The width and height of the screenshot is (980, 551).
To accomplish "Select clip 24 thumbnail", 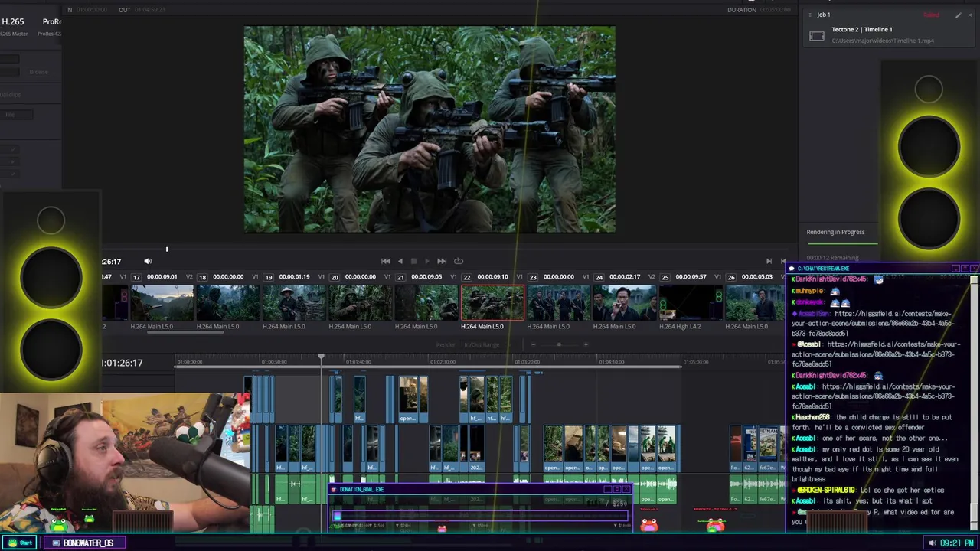I will pyautogui.click(x=625, y=302).
